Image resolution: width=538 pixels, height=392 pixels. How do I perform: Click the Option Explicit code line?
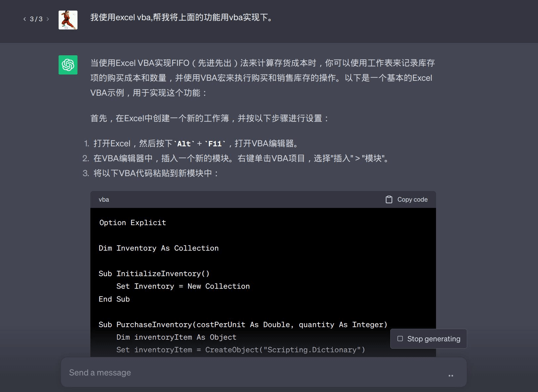pyautogui.click(x=132, y=222)
